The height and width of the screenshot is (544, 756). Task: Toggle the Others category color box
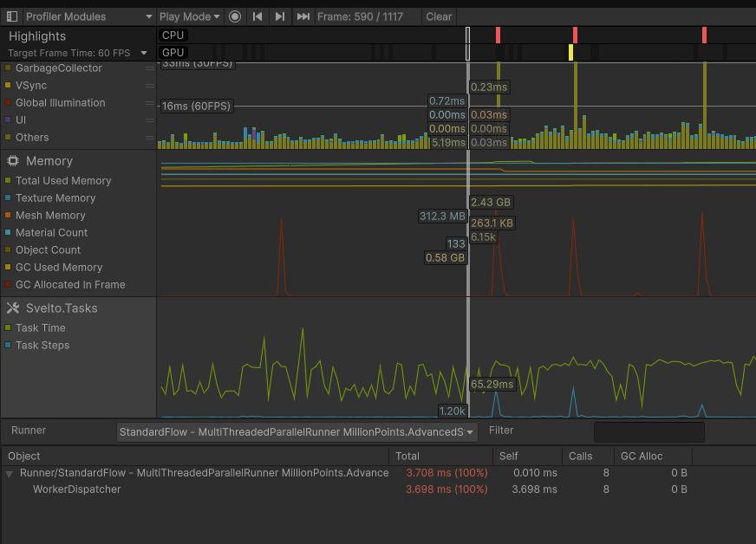pyautogui.click(x=8, y=137)
